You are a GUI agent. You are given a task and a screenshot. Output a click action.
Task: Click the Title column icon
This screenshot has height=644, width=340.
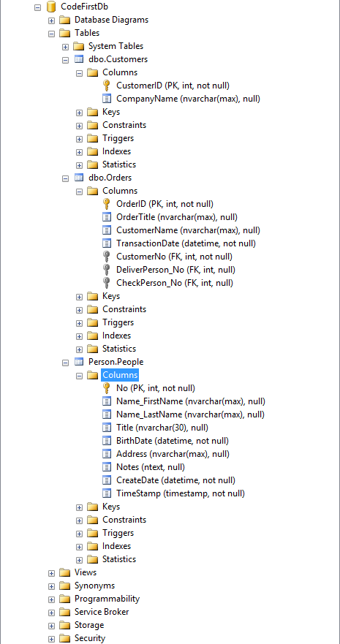pyautogui.click(x=106, y=428)
